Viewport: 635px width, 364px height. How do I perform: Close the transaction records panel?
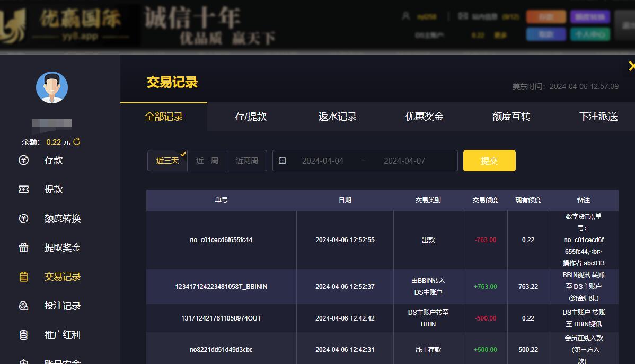tap(631, 66)
